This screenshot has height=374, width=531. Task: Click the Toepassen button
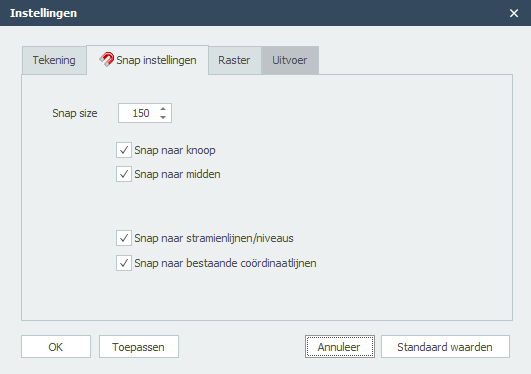(x=139, y=347)
